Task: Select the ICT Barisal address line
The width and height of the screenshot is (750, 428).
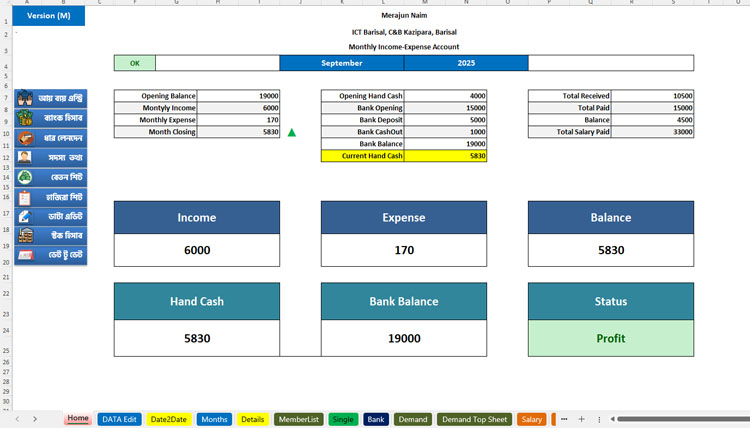Action: click(x=404, y=32)
